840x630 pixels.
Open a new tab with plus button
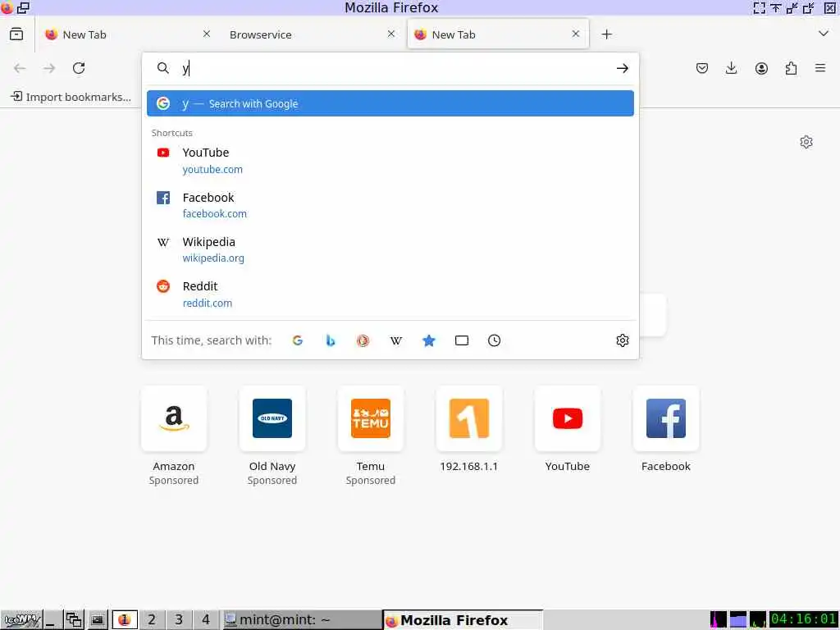[606, 34]
